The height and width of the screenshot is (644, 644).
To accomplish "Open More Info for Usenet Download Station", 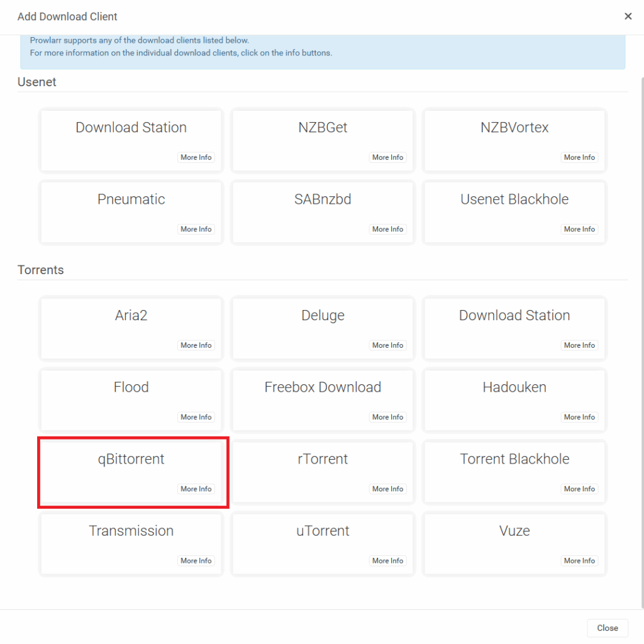I will [196, 157].
